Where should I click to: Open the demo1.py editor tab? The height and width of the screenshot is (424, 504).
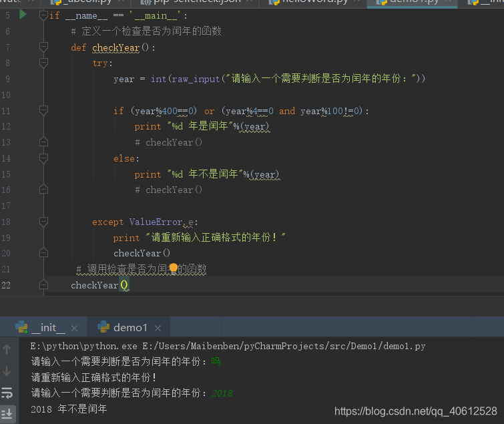pyautogui.click(x=412, y=3)
